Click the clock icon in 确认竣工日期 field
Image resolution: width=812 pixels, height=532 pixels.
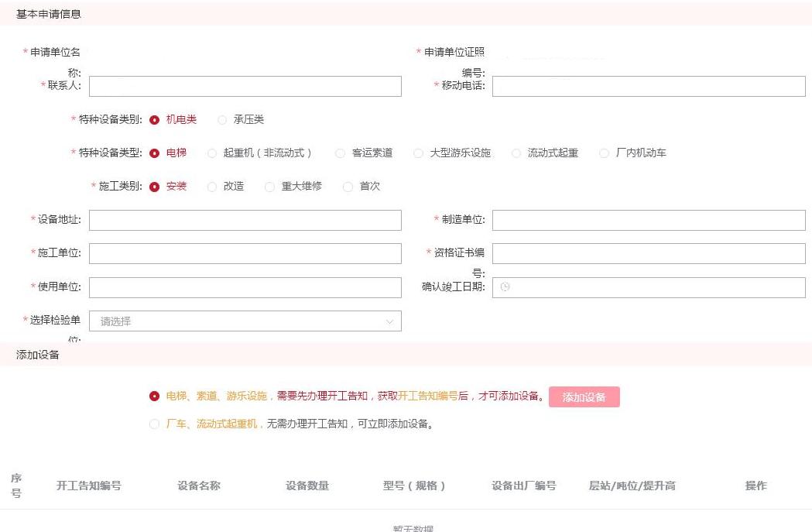tap(505, 287)
